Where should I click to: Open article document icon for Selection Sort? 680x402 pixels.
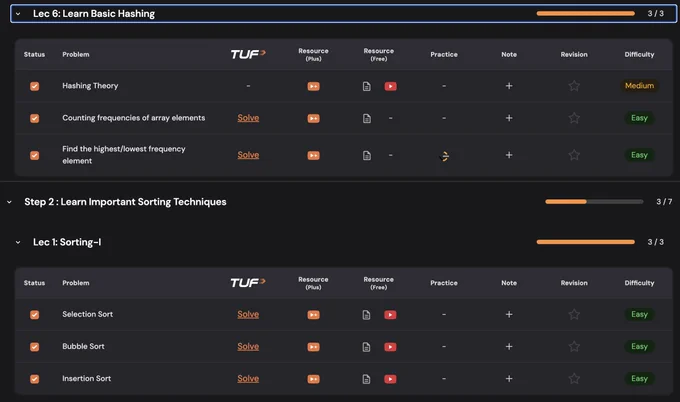(x=366, y=315)
